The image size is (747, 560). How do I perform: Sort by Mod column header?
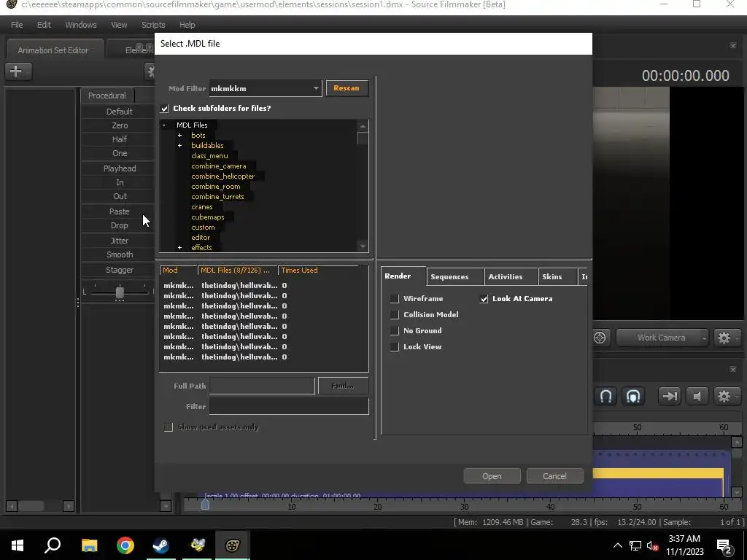point(178,270)
